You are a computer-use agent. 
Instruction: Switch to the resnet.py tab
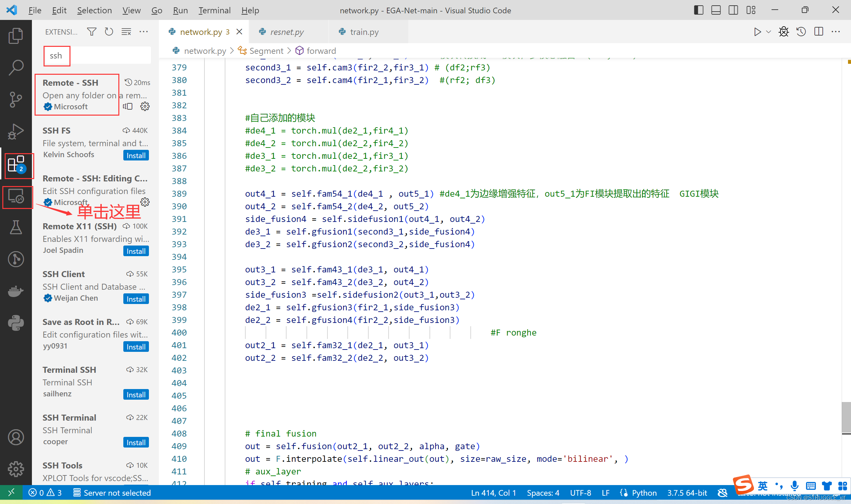(x=287, y=32)
